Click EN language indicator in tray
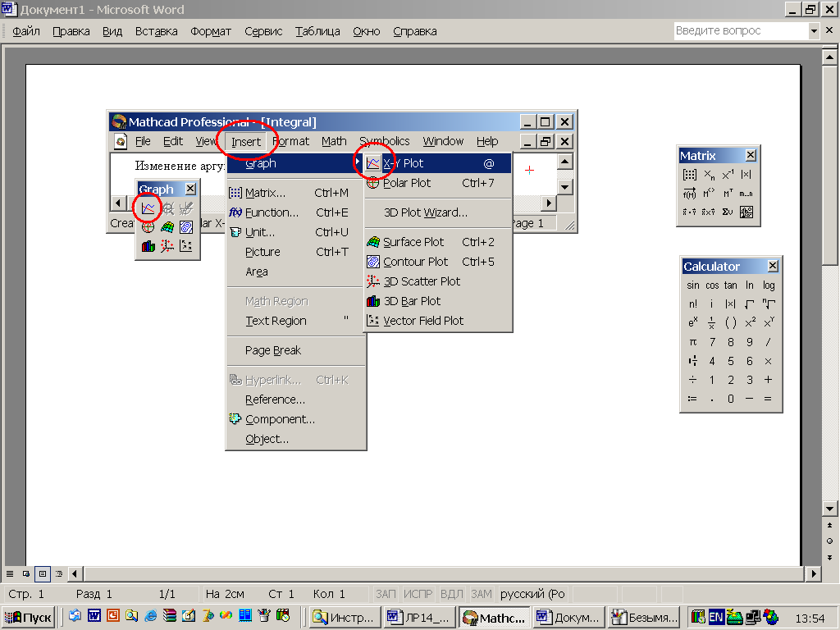Screen dimensions: 840x630 point(716,617)
